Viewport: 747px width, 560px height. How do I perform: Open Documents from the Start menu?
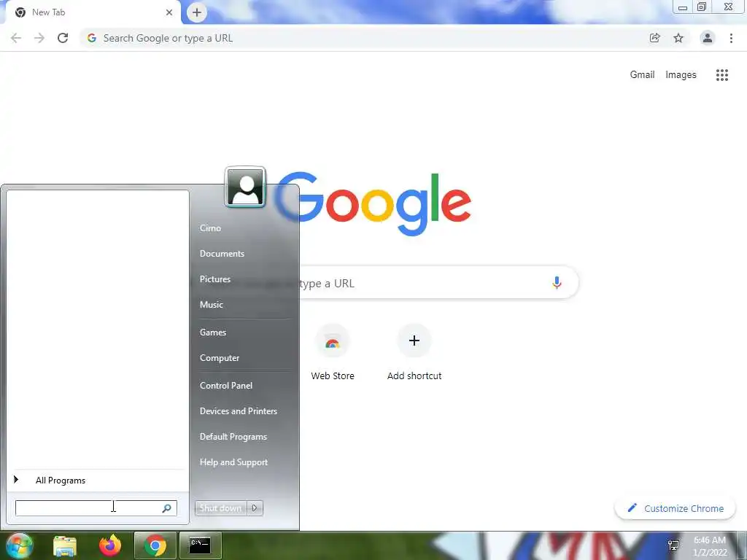(222, 254)
